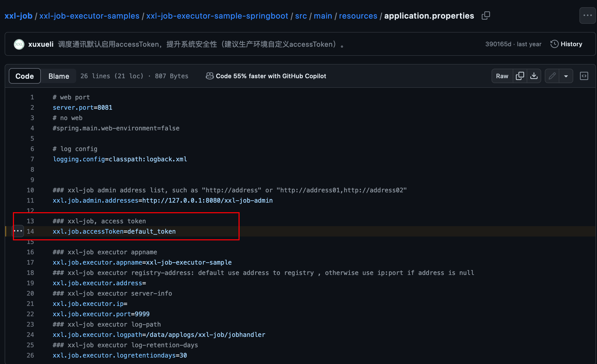The height and width of the screenshot is (364, 597).
Task: Click the GitHub Copilot icon
Action: 210,76
